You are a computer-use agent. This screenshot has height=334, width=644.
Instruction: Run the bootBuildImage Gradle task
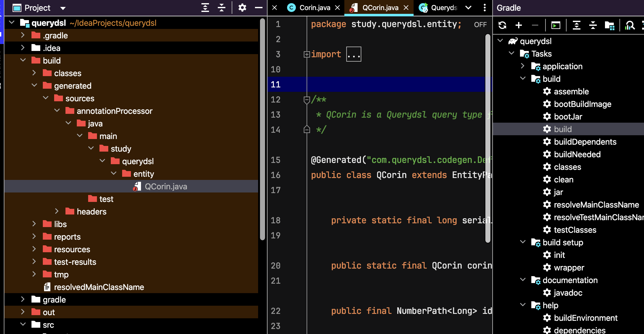(x=583, y=104)
